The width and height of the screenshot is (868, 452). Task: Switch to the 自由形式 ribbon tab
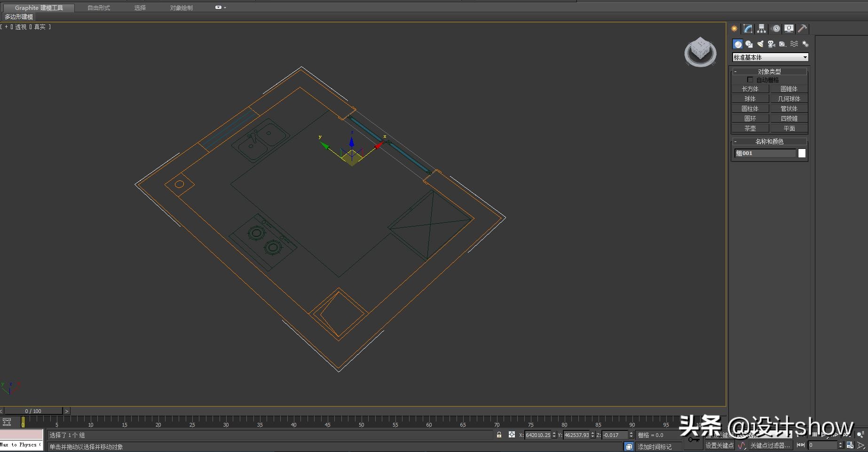click(99, 8)
